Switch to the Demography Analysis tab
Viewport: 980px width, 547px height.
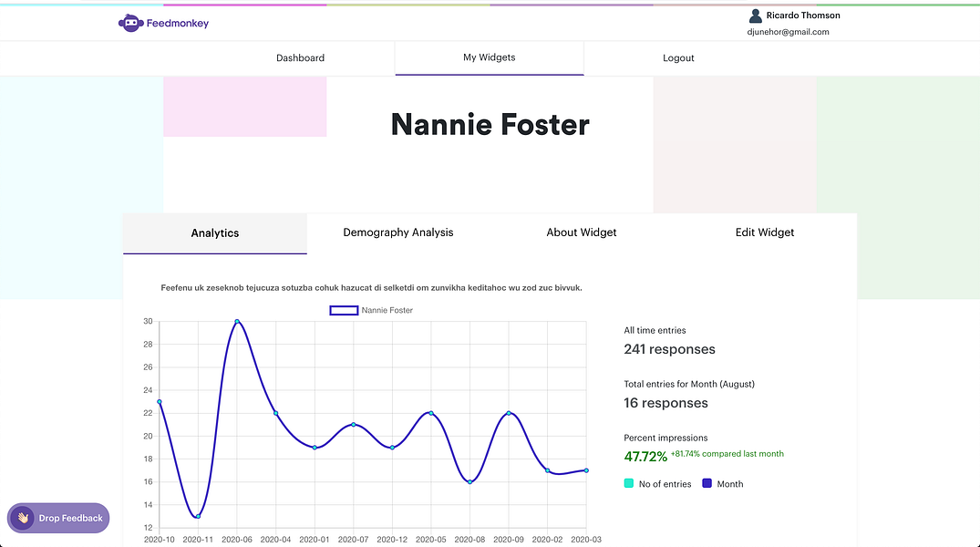[x=398, y=232]
